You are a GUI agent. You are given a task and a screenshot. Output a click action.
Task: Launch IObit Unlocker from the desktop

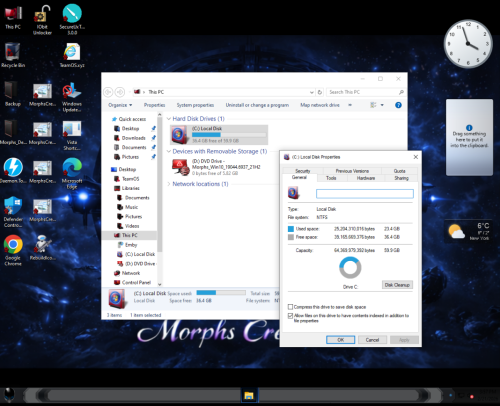pyautogui.click(x=42, y=19)
